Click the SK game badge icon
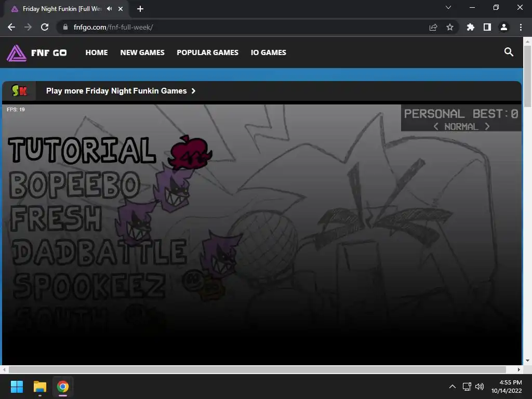 coord(19,90)
